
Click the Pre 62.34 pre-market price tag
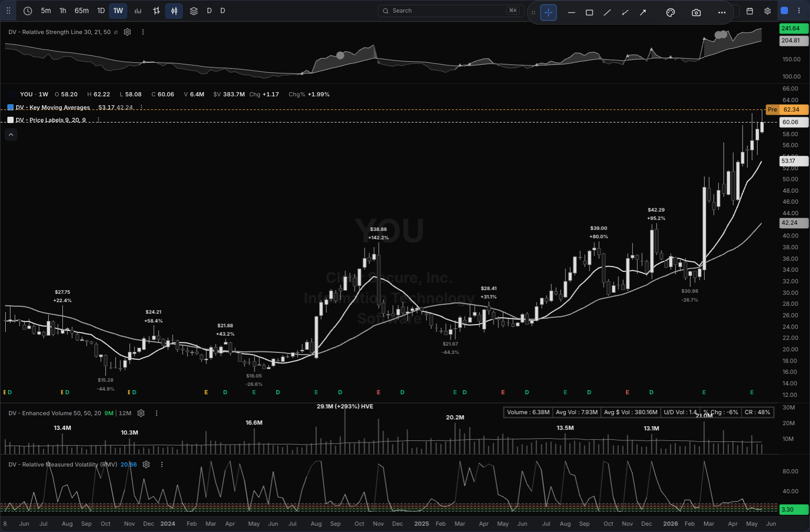(x=787, y=109)
